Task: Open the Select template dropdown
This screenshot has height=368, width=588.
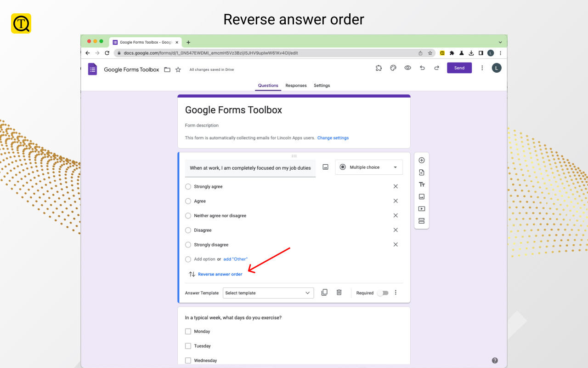Action: [x=268, y=293]
